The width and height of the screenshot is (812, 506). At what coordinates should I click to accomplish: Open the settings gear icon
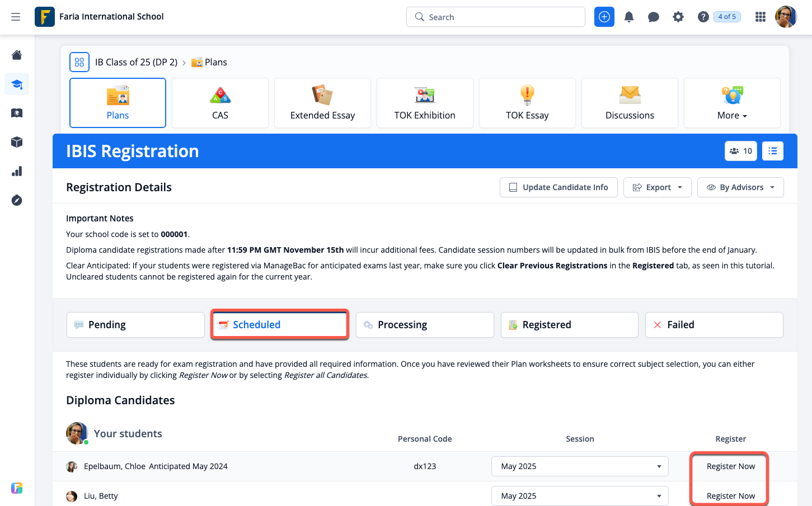pos(678,17)
